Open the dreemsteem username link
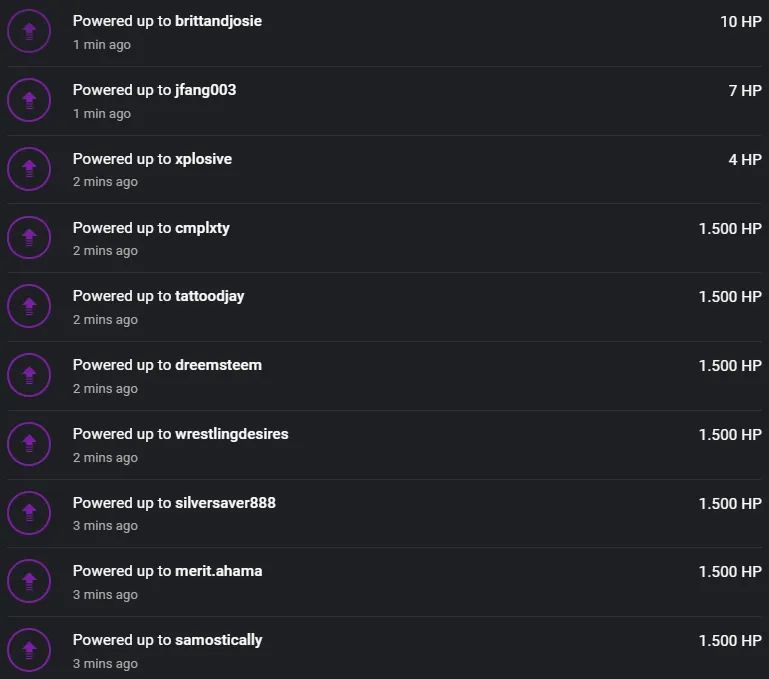The image size is (769, 679). tap(218, 365)
